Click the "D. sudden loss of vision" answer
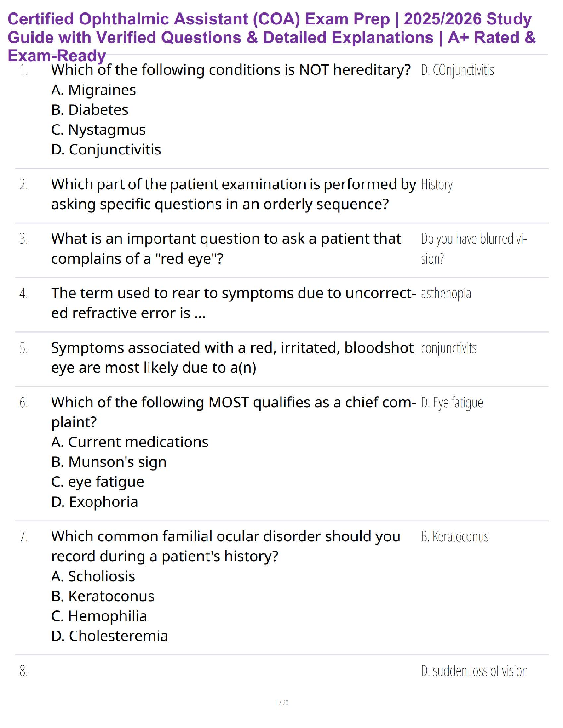The image size is (563, 728). click(x=474, y=671)
